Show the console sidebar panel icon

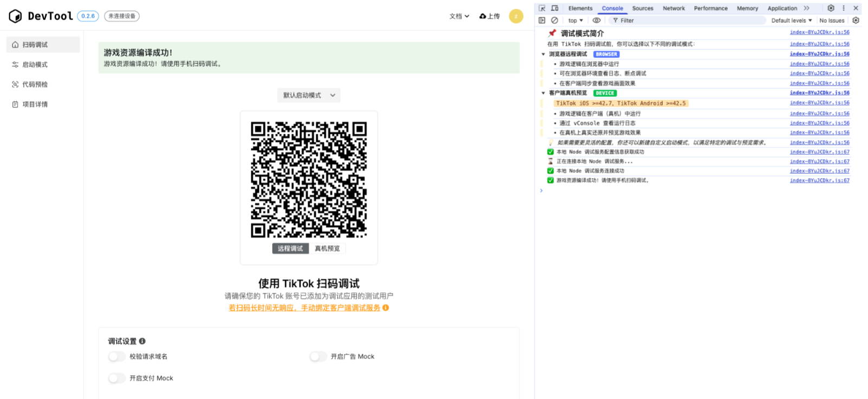pos(542,21)
